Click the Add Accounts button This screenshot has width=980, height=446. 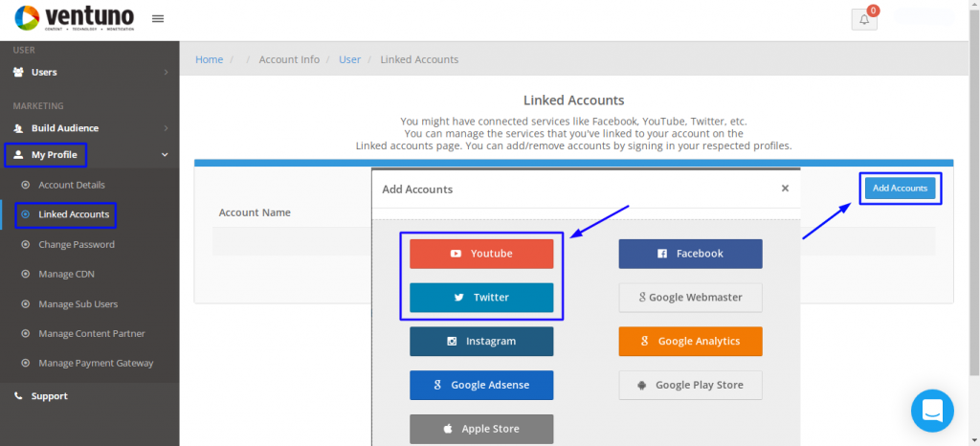tap(900, 188)
